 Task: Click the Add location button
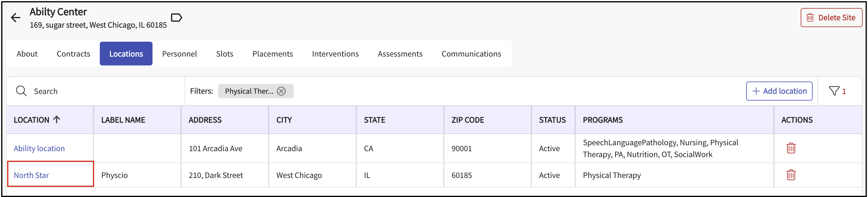point(779,91)
